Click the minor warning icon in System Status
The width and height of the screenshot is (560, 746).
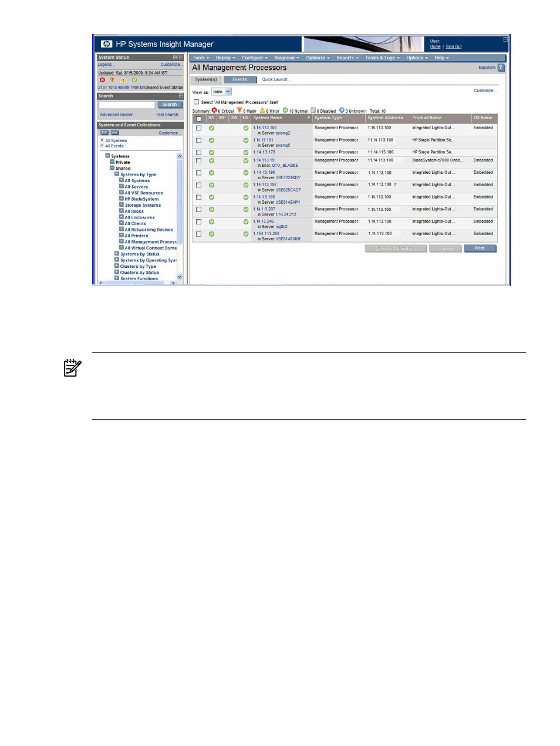point(123,80)
